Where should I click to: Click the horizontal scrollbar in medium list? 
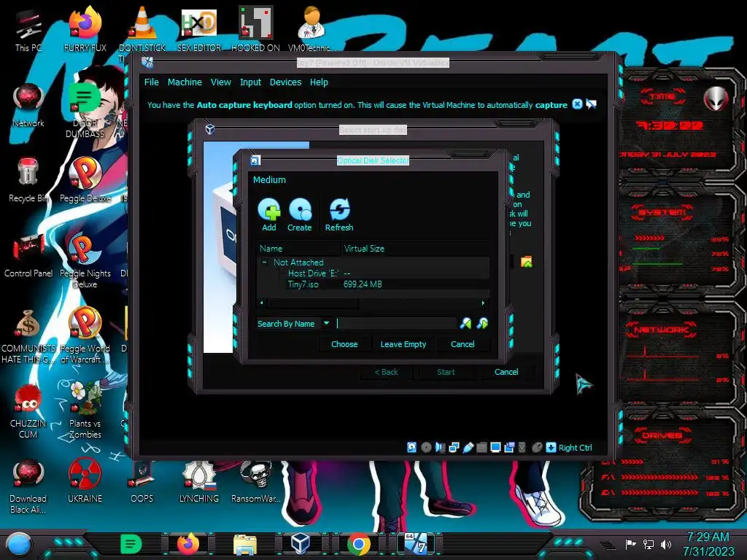point(313,303)
